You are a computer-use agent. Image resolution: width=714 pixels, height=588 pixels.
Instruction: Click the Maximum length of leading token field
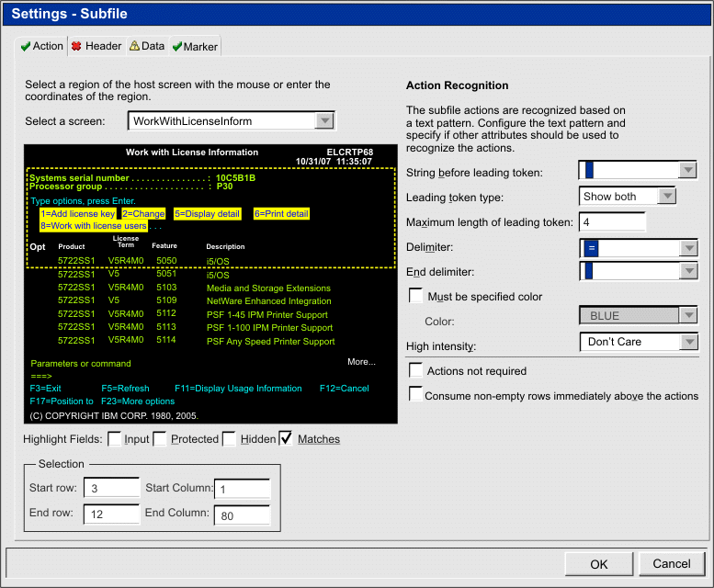pyautogui.click(x=612, y=222)
